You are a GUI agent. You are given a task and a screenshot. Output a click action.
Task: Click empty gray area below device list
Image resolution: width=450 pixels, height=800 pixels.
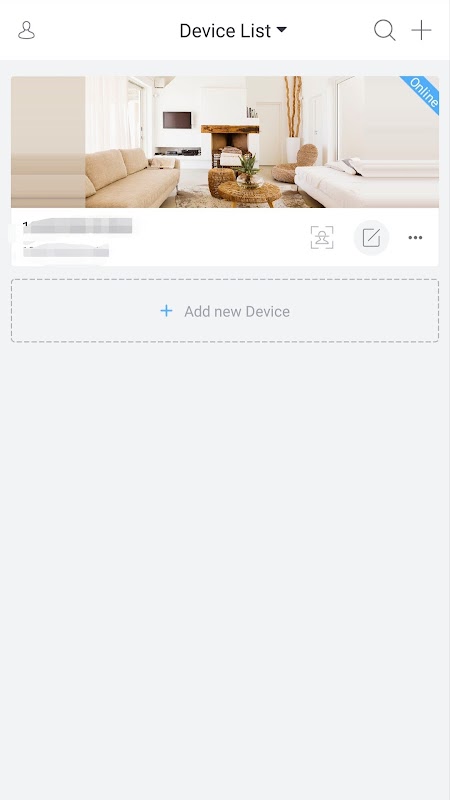[x=225, y=561]
